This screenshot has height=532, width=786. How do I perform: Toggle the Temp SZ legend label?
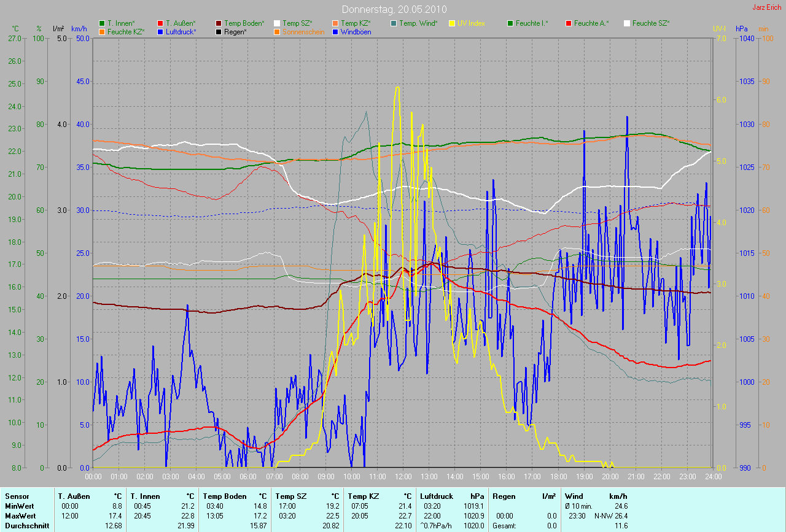tap(297, 23)
